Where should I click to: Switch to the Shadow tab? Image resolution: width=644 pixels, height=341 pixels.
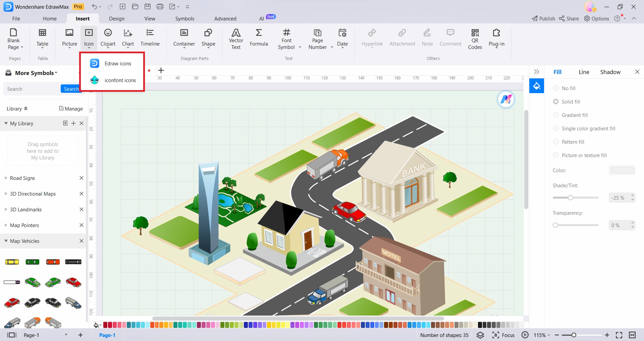(x=610, y=72)
